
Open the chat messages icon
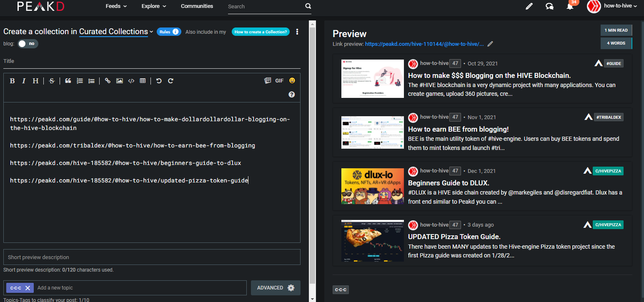tap(550, 6)
